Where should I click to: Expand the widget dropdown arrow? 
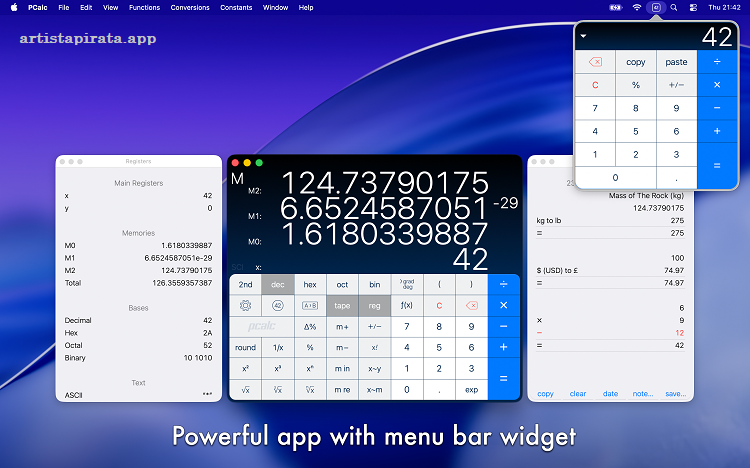583,36
